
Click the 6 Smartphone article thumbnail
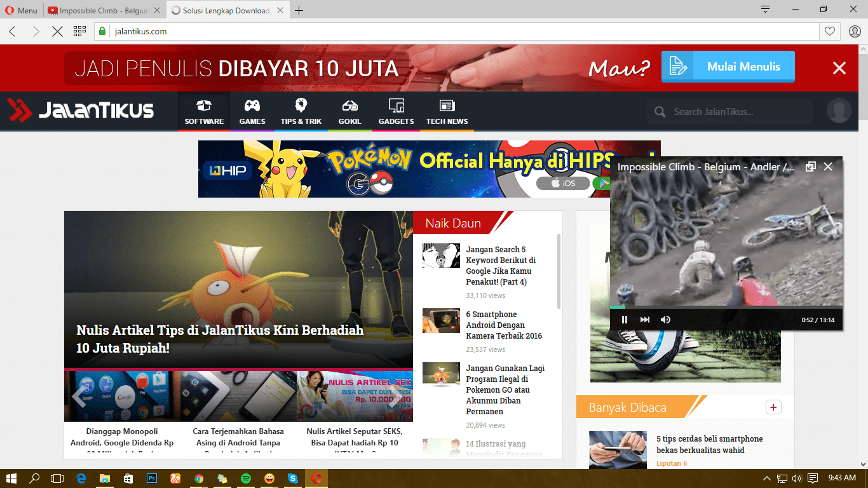click(x=441, y=321)
